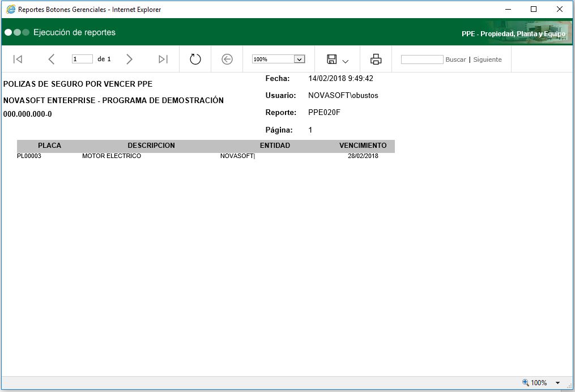Click the magnifier zoom icon in status bar
This screenshot has width=575, height=392.
(x=526, y=382)
